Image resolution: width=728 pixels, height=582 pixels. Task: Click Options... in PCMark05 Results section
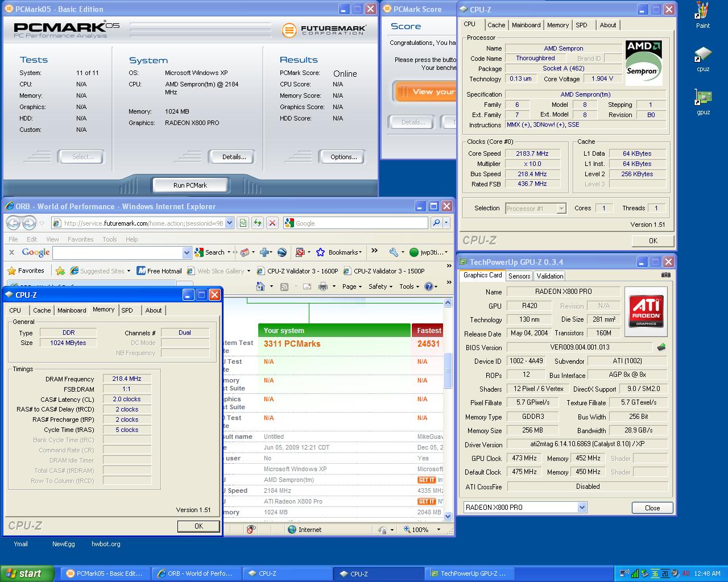[344, 157]
